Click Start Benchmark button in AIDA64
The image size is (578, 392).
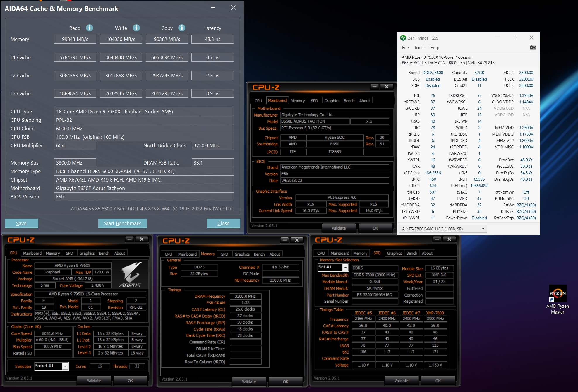point(122,223)
